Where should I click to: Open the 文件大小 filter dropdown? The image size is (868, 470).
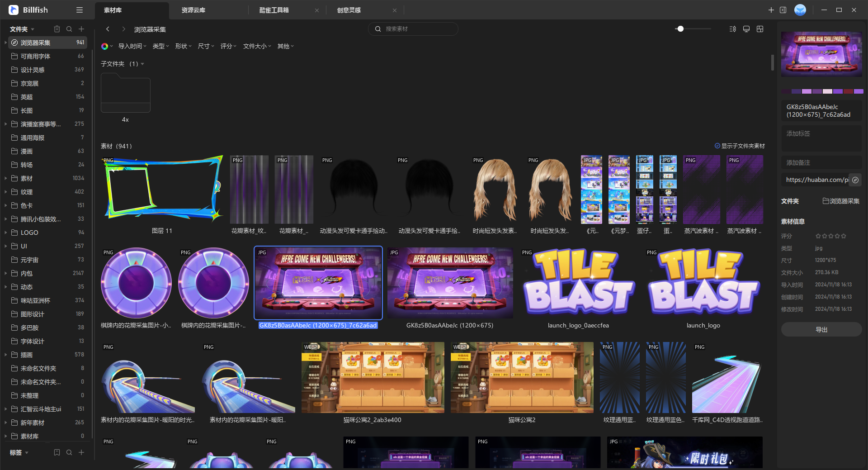tap(257, 46)
